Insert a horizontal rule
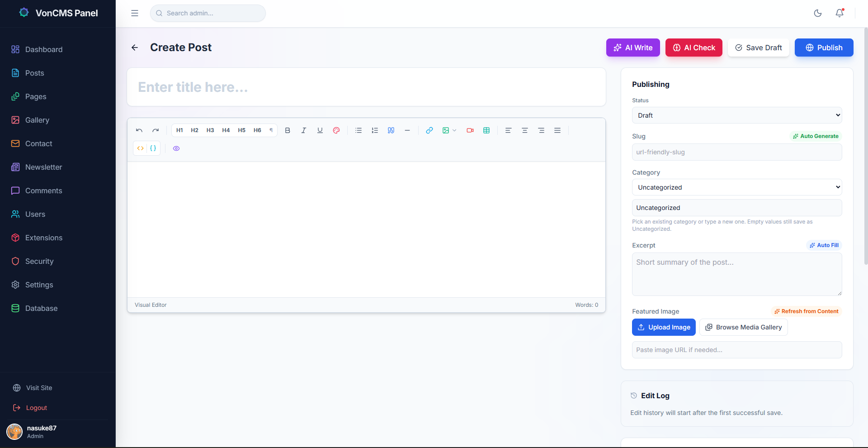This screenshot has height=448, width=868. click(x=407, y=130)
